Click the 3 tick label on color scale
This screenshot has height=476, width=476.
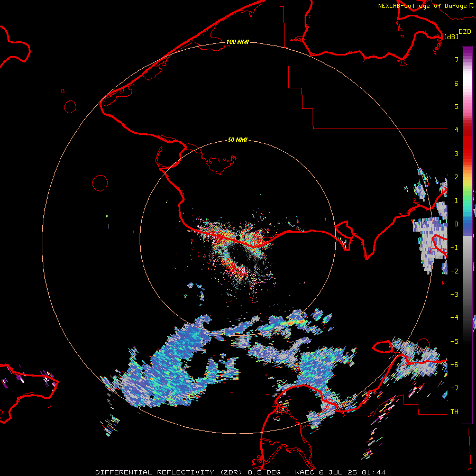click(x=456, y=153)
